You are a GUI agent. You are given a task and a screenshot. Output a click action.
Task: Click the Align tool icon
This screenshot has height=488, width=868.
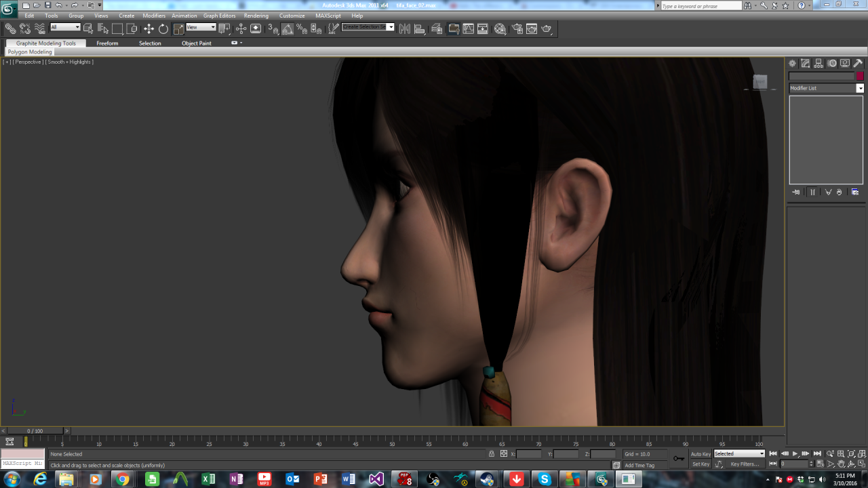pos(420,28)
